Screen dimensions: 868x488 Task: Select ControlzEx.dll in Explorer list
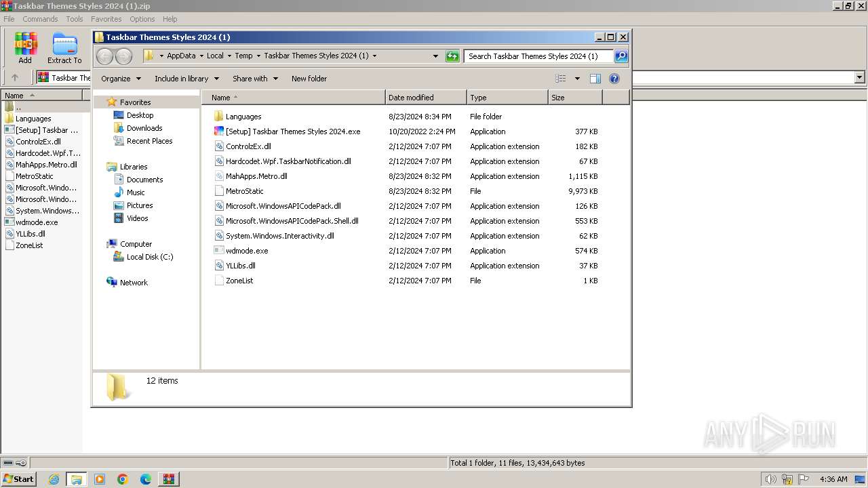coord(248,146)
